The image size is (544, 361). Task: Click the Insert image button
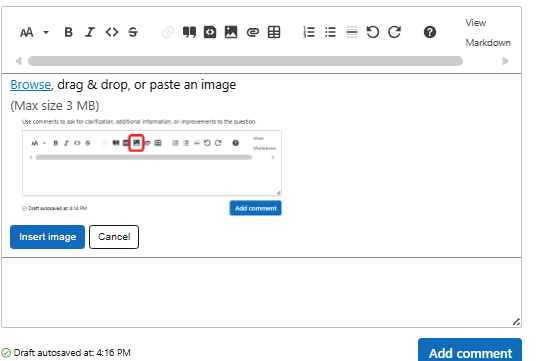pos(47,237)
